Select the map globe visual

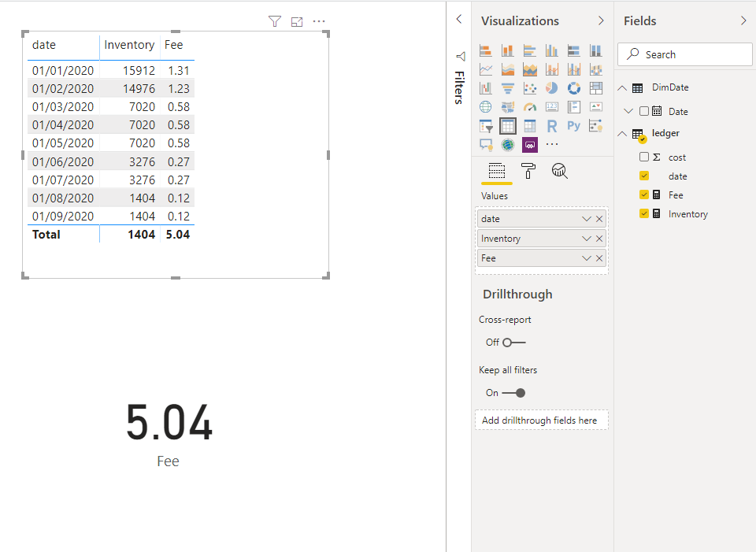click(x=486, y=107)
